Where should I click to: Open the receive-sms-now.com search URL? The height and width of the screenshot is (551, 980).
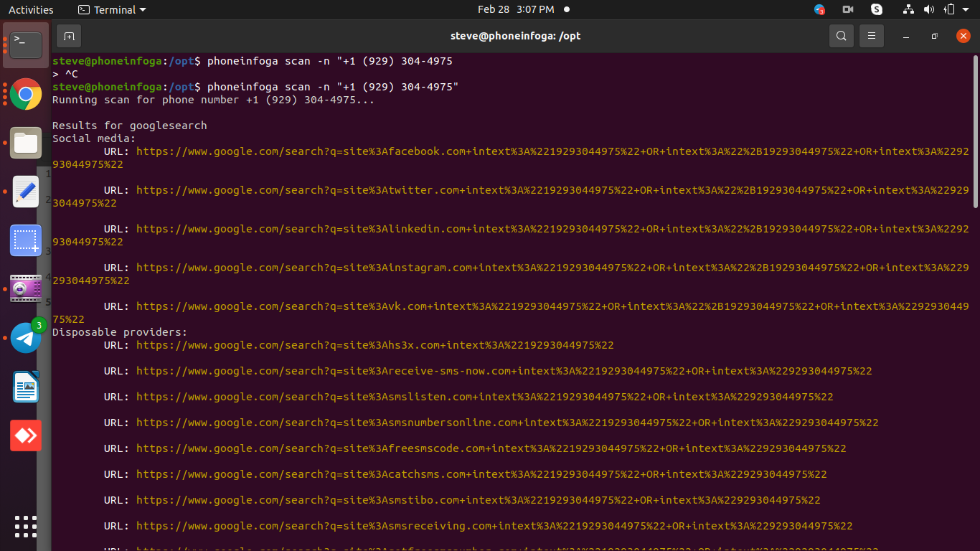(x=504, y=371)
